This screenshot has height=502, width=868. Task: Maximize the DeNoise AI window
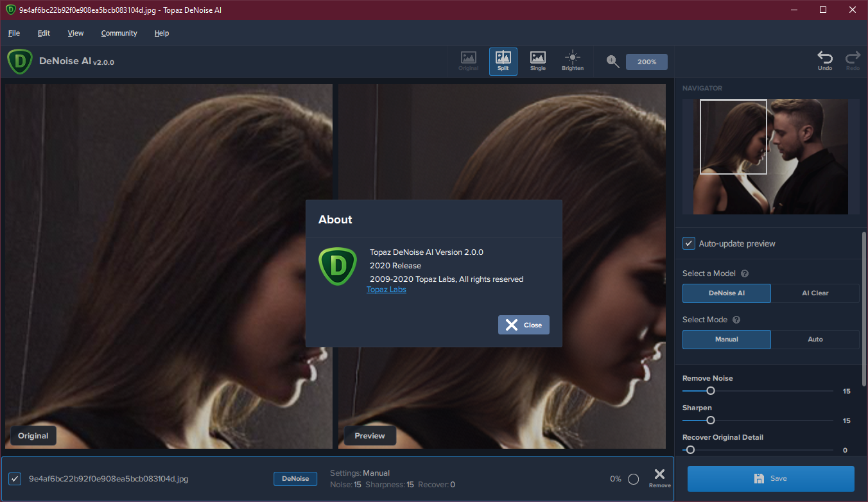824,10
